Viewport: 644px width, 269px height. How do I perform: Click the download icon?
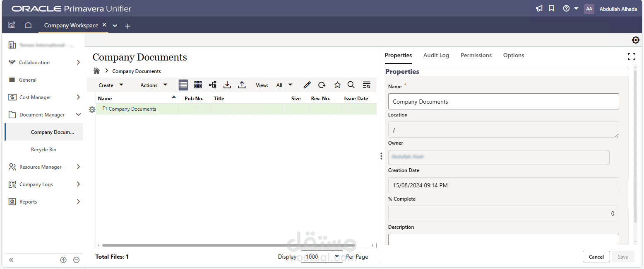coord(227,85)
